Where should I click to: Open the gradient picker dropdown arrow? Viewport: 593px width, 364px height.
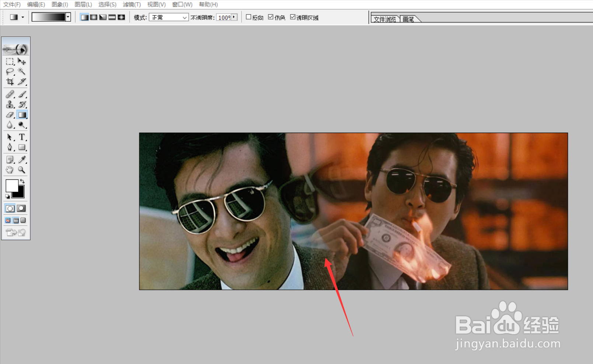point(68,17)
